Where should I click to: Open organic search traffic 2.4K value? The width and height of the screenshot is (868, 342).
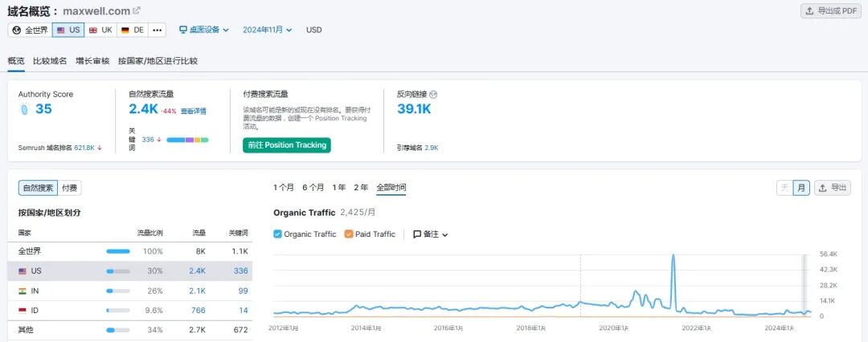tap(143, 109)
